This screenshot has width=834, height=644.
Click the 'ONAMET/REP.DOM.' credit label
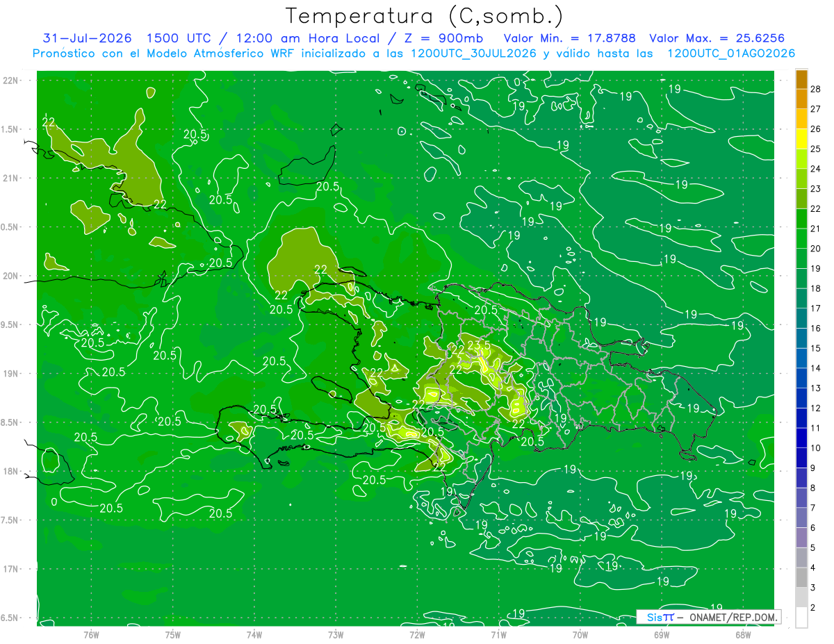tap(733, 617)
